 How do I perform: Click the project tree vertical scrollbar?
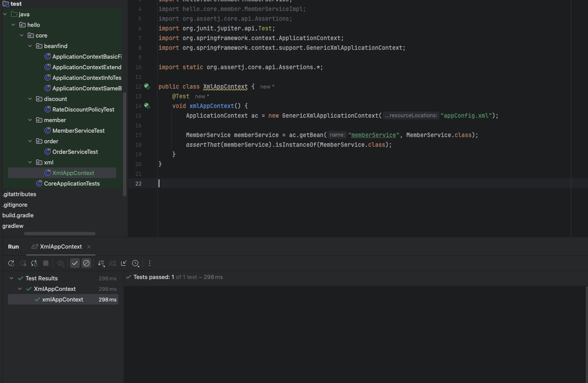(x=125, y=144)
